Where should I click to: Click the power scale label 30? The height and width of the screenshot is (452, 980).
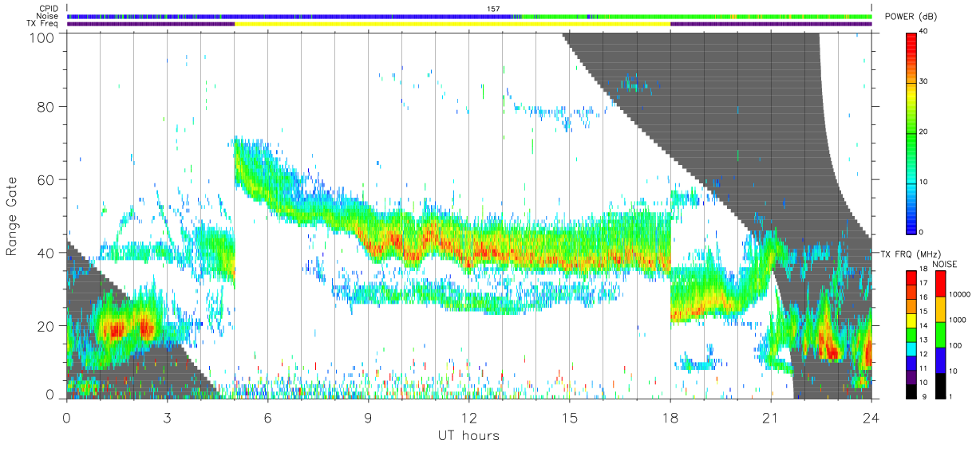(924, 82)
